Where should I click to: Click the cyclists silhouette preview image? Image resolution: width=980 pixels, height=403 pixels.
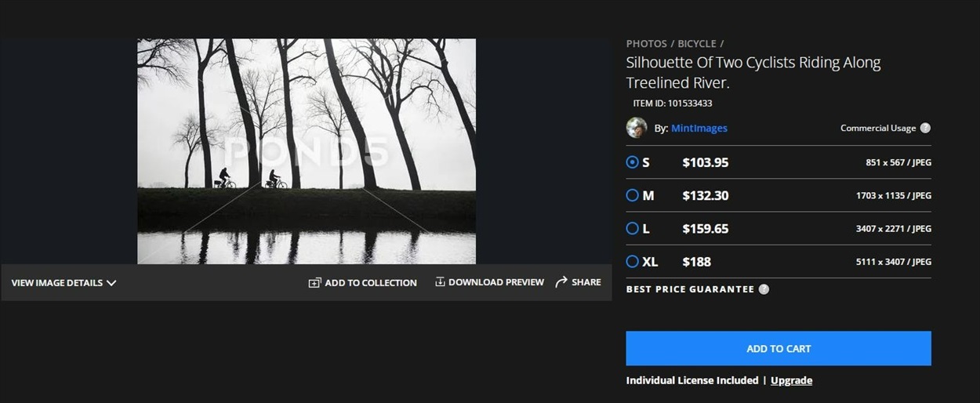coord(307,151)
